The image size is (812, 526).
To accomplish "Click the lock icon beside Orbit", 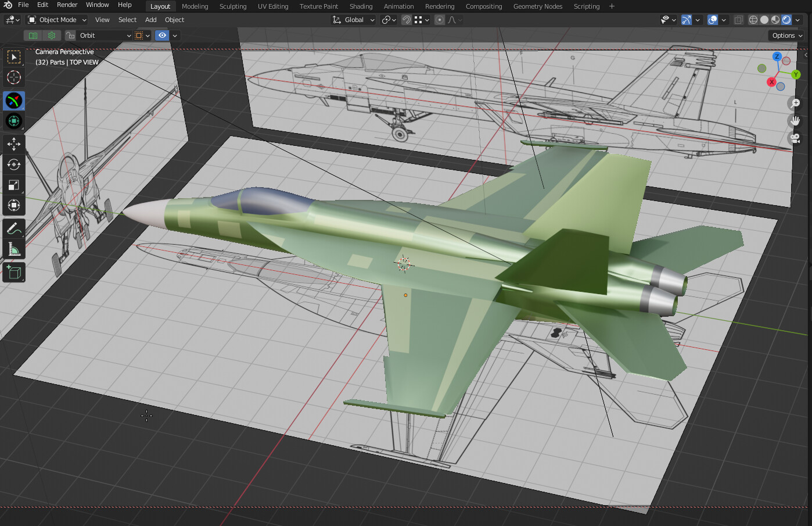I will click(x=71, y=35).
